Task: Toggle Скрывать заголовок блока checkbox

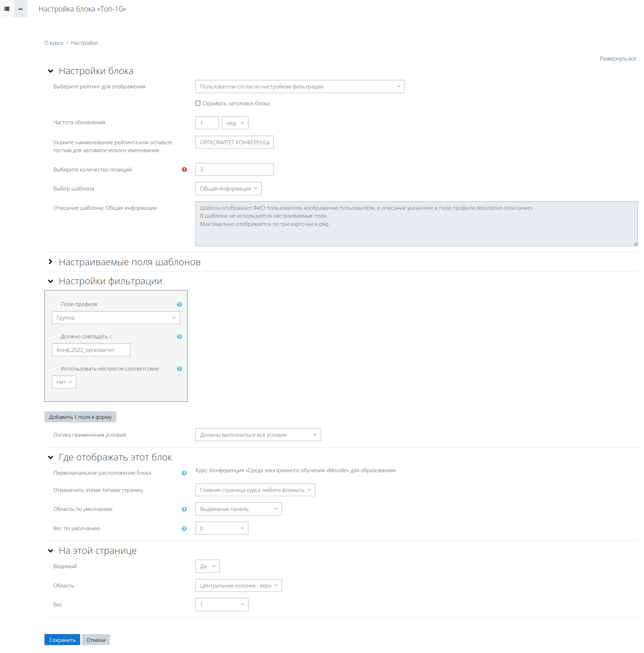Action: click(198, 103)
